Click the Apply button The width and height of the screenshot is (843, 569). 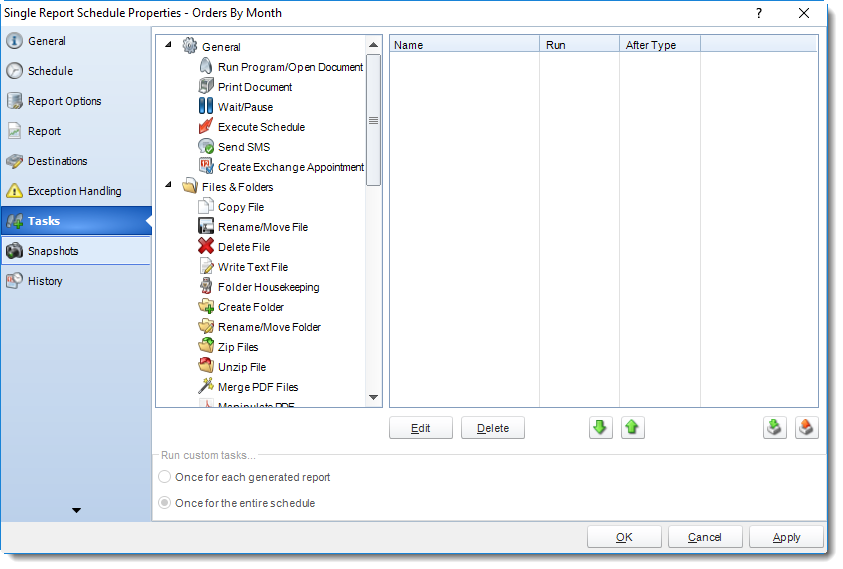click(x=787, y=537)
